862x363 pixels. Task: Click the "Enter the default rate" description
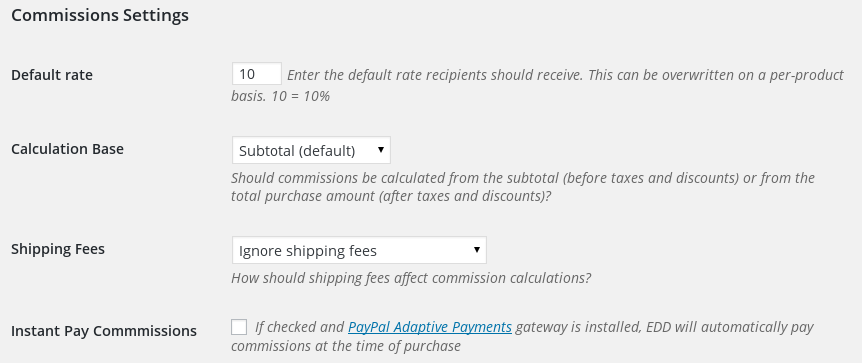click(565, 75)
